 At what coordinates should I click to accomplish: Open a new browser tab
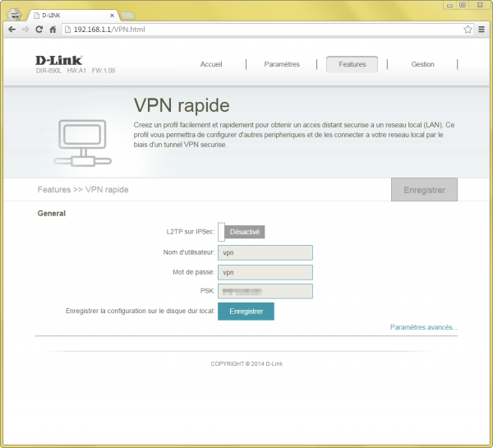tap(128, 15)
